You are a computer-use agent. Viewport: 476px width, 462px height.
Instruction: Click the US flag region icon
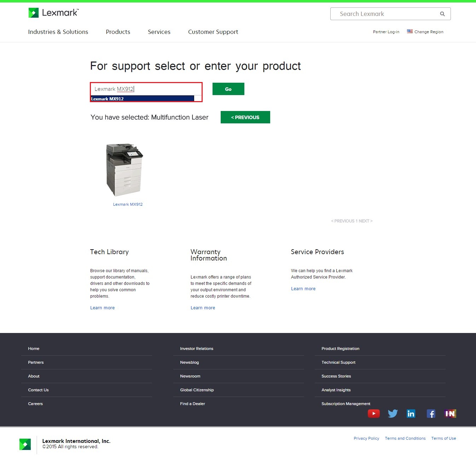pos(410,31)
